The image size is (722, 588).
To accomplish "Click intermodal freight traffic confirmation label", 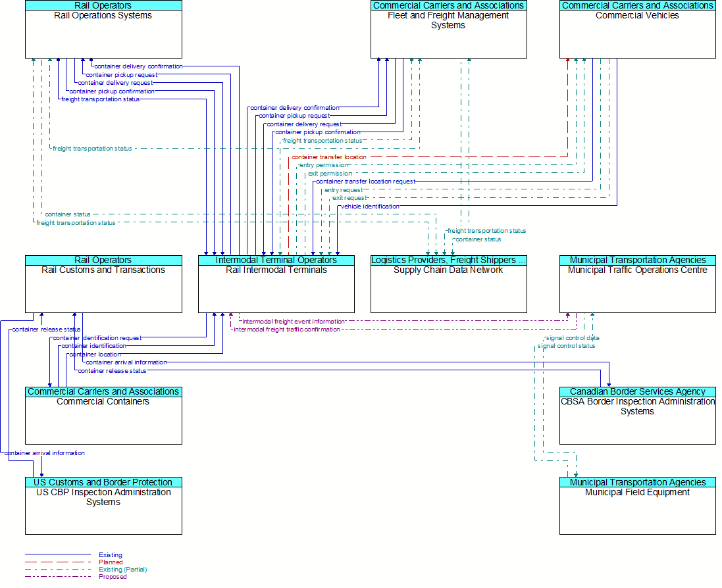I will [x=286, y=330].
